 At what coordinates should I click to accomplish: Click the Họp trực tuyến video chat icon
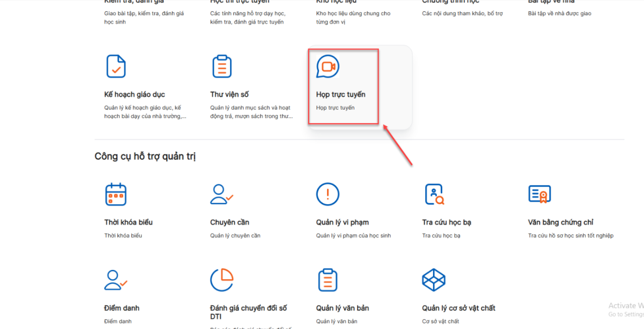coord(328,67)
